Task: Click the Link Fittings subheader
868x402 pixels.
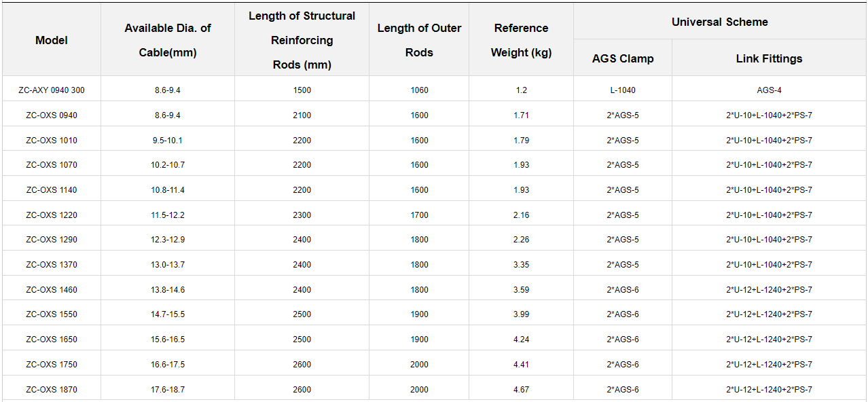Action: point(769,58)
